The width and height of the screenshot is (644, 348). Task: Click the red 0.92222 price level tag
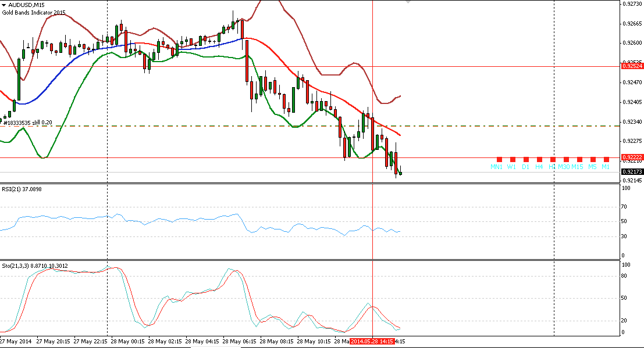pos(631,157)
